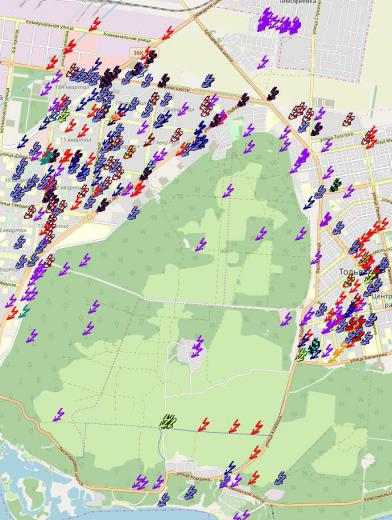Click the isolated purple marker in the southwest forest clearing
Image resolution: width=392 pixels, height=520 pixels.
[58, 415]
